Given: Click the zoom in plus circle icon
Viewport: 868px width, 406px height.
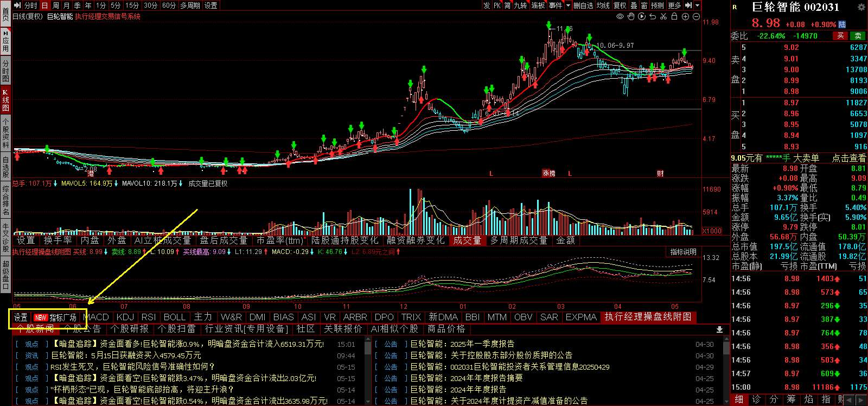Looking at the screenshot, I should point(685,17).
